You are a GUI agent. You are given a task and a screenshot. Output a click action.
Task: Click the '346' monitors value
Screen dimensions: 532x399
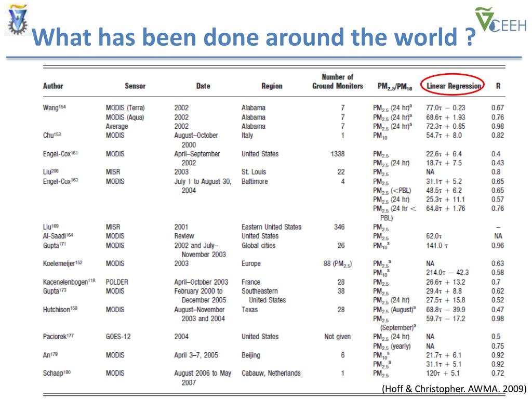click(x=339, y=227)
